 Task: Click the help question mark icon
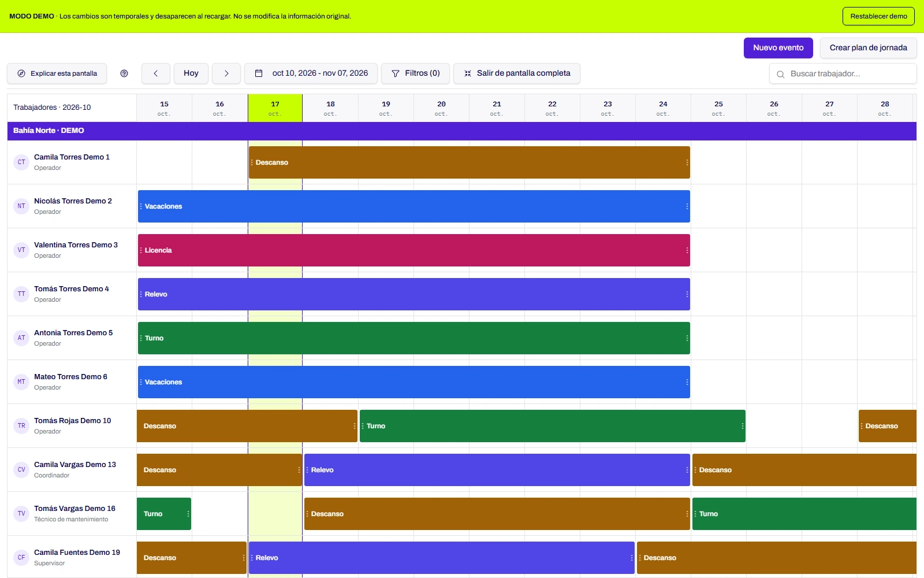click(x=124, y=73)
